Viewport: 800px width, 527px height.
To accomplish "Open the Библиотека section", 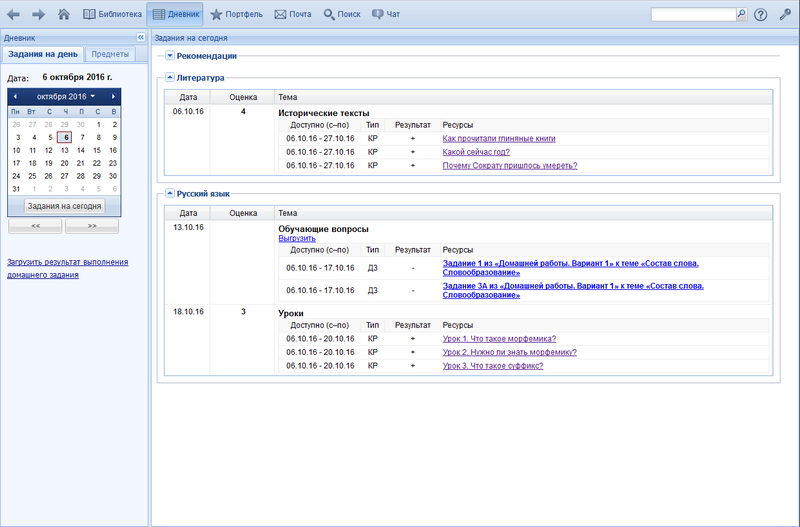I will [112, 15].
